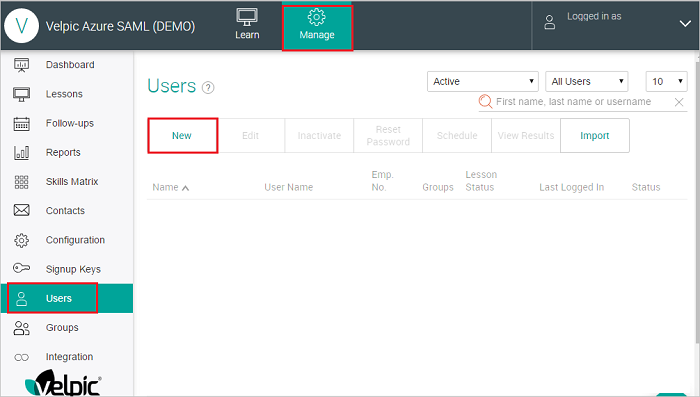This screenshot has width=700, height=397.
Task: Open the Learn monitor icon
Action: point(247,17)
